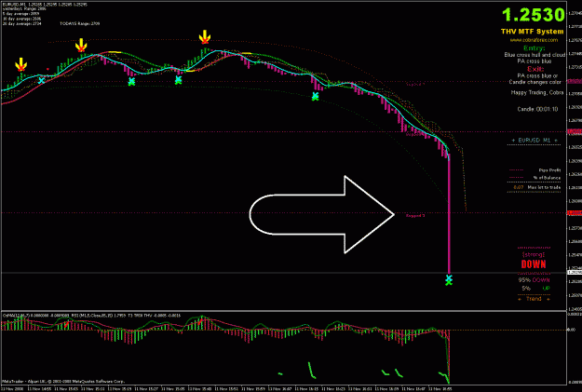Click the red Support 3 price tag on the price axis

tap(574, 213)
